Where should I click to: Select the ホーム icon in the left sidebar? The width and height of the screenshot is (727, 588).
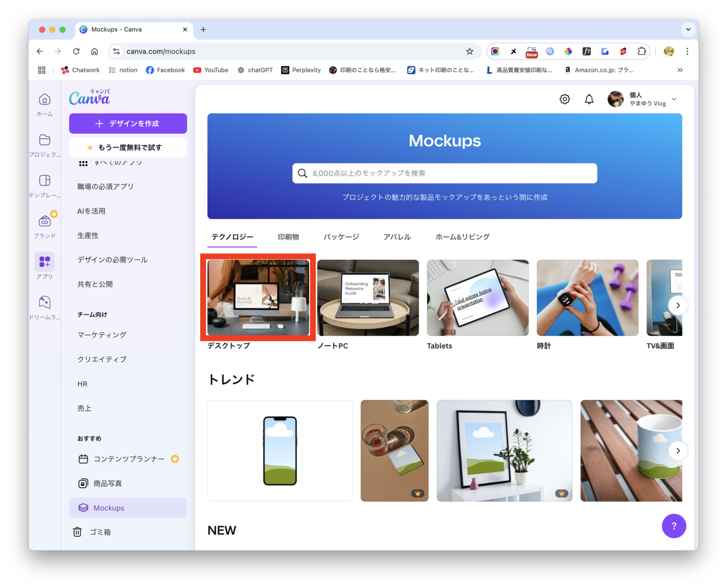44,102
